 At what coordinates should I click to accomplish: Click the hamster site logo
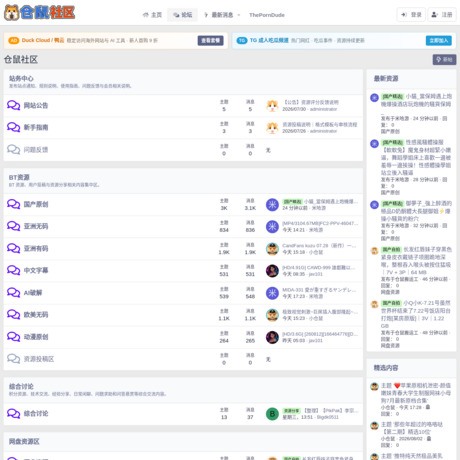click(x=39, y=13)
